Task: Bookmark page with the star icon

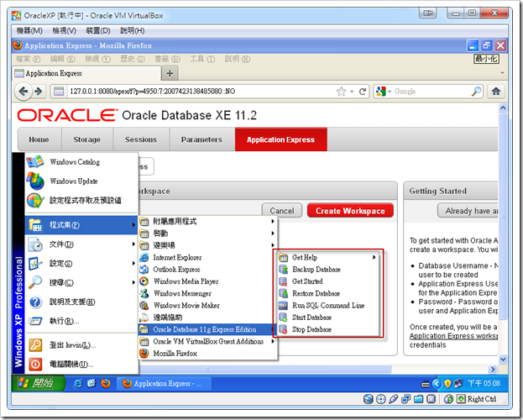Action: coord(341,92)
